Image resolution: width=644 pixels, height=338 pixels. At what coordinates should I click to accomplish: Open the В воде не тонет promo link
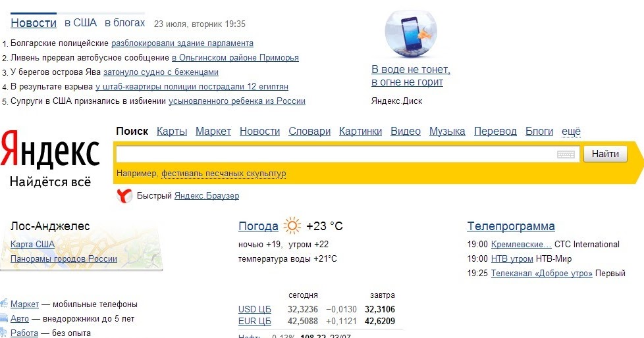pyautogui.click(x=411, y=76)
